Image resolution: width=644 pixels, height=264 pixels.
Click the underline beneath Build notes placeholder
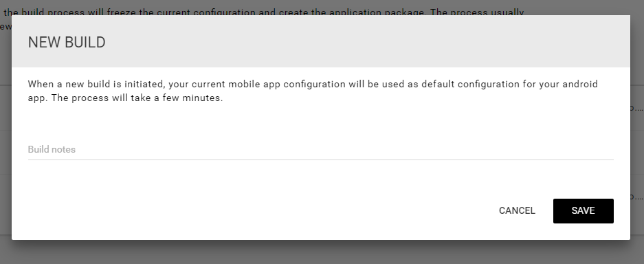[321, 159]
